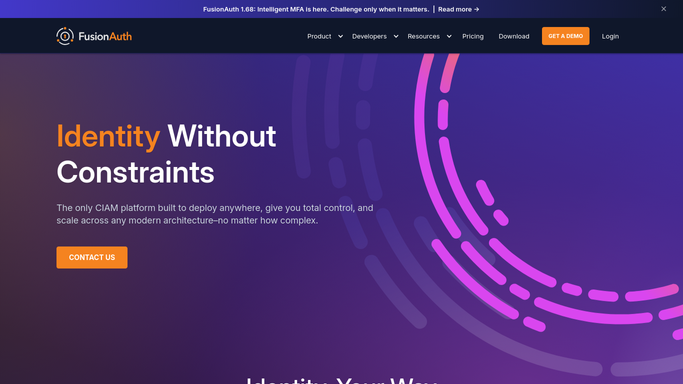Image resolution: width=683 pixels, height=384 pixels.
Task: Click the FusionAuth 1.68 announcement text
Action: (316, 9)
